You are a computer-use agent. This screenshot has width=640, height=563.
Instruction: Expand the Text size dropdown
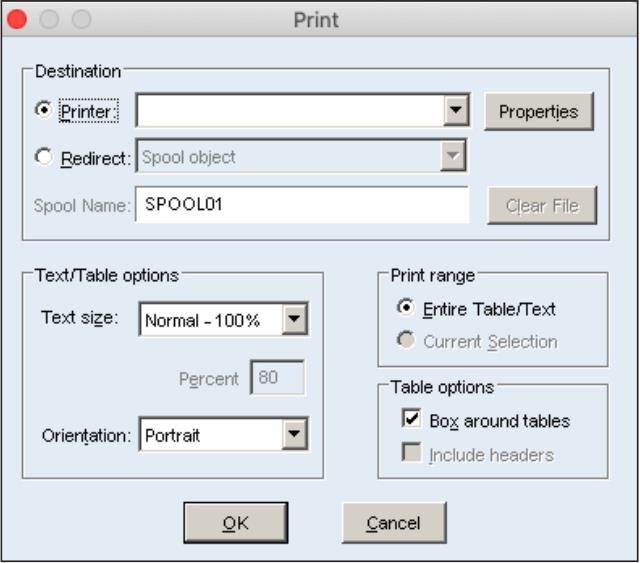(x=295, y=320)
